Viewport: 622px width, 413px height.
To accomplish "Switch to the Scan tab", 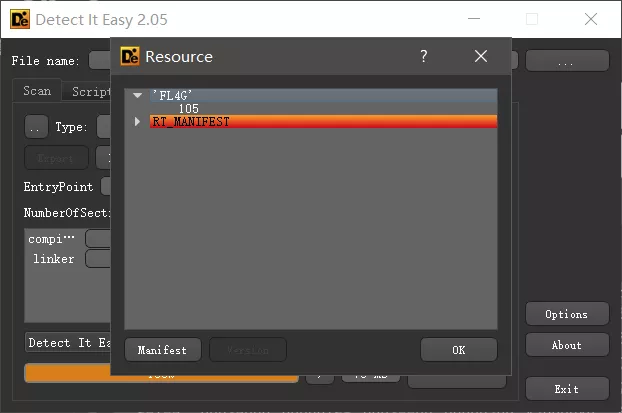I will 37,91.
